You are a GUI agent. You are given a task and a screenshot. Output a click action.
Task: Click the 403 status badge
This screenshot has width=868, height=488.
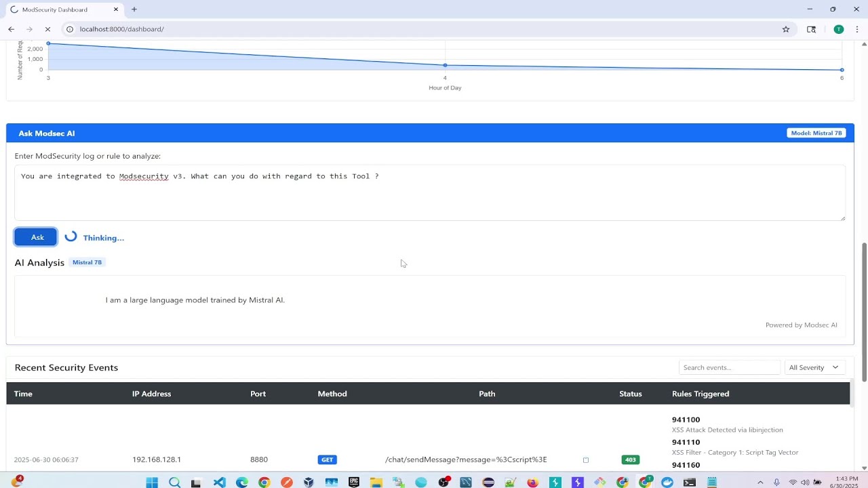[x=630, y=460]
